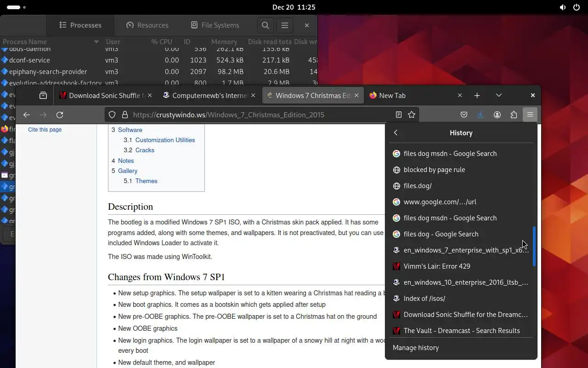Sort by Disk read total column
The height and width of the screenshot is (368, 588).
click(269, 41)
